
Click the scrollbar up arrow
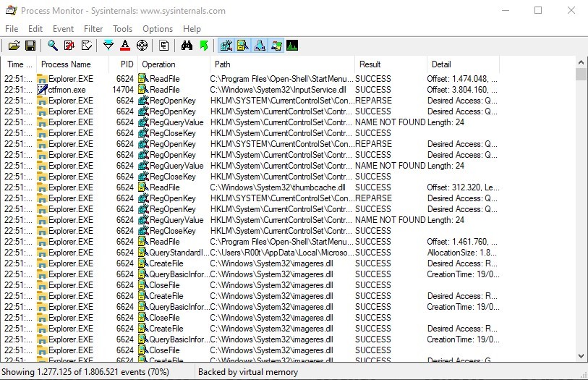581,62
